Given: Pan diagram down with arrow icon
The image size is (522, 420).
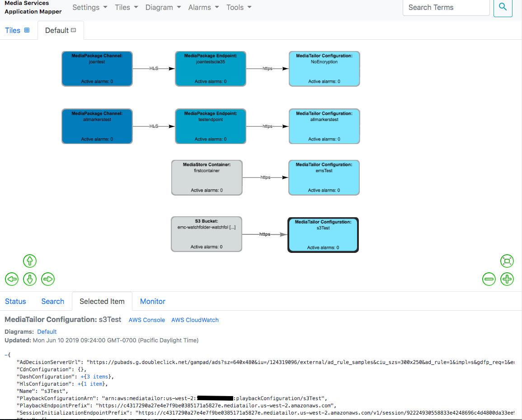Looking at the screenshot, I should pyautogui.click(x=30, y=279).
